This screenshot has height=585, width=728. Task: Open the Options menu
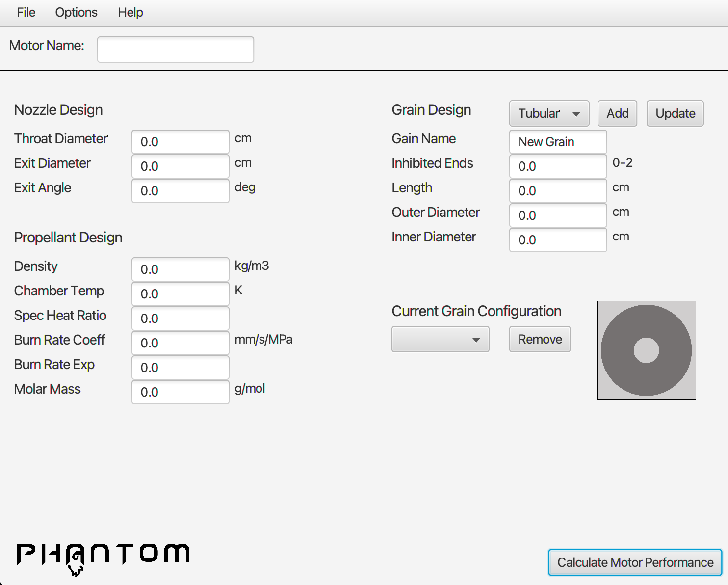[x=76, y=12]
